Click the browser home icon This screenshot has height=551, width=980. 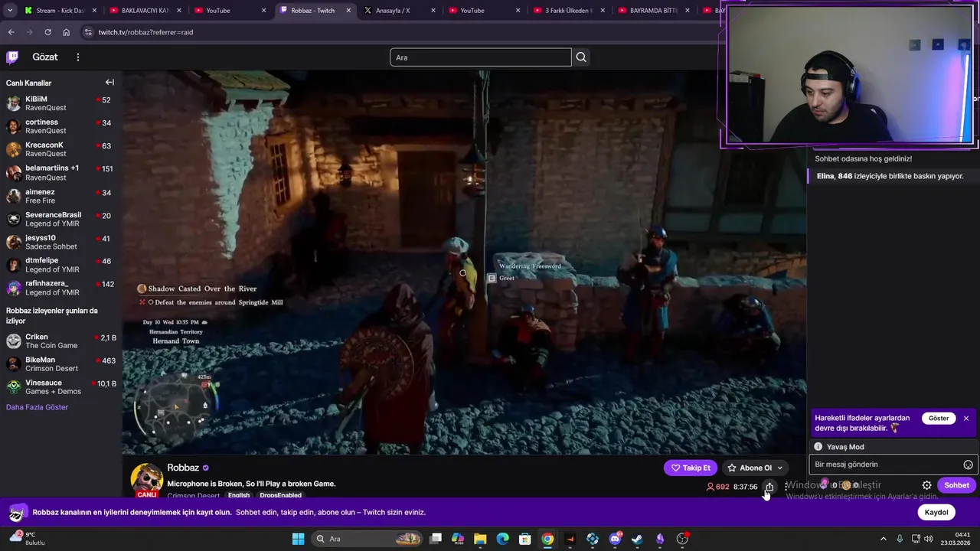[66, 32]
